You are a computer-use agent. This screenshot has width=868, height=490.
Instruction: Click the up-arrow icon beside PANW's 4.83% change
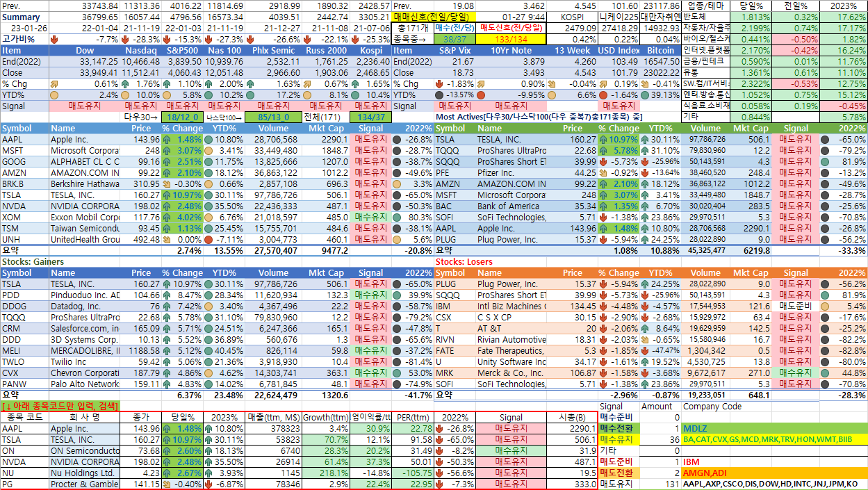[167, 384]
